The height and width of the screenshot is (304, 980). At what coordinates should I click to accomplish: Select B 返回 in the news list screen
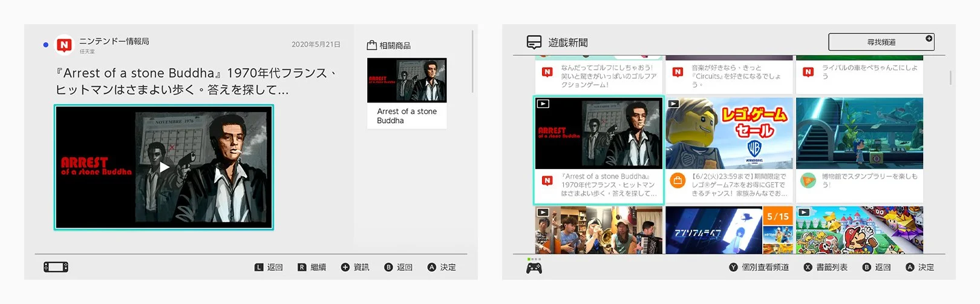[877, 267]
